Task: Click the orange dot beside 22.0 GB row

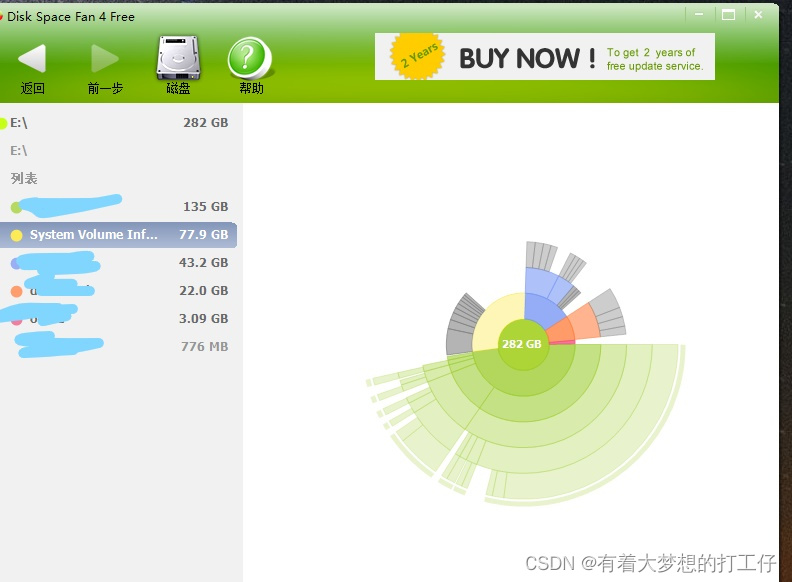Action: pyautogui.click(x=16, y=292)
